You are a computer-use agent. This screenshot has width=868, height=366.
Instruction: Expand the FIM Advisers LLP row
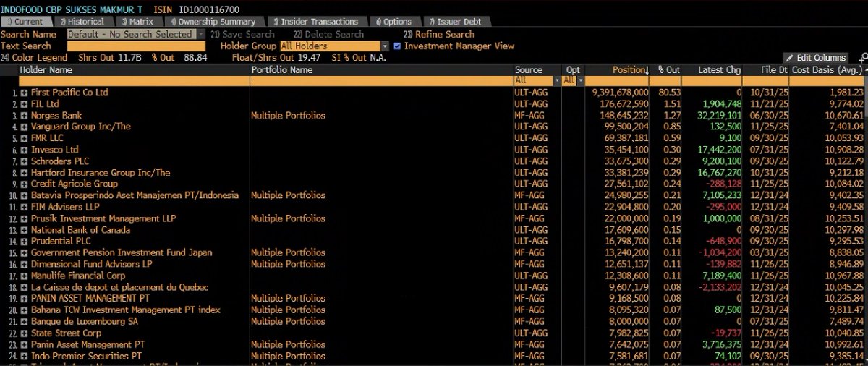(24, 207)
